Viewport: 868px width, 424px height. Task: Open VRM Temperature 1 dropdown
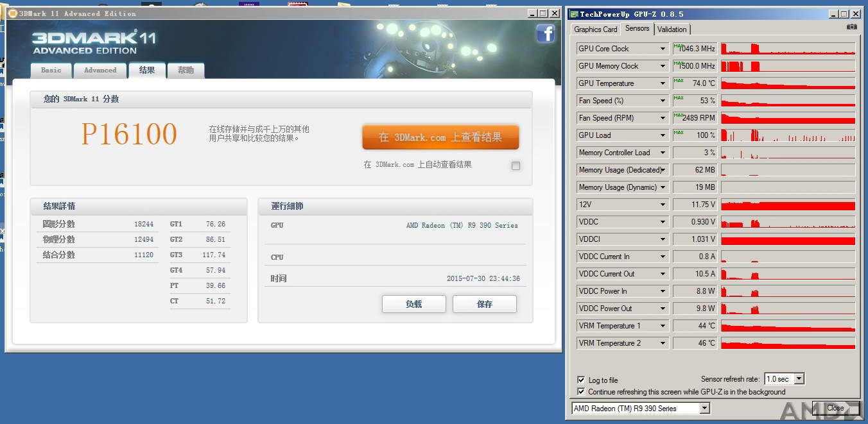click(x=663, y=326)
